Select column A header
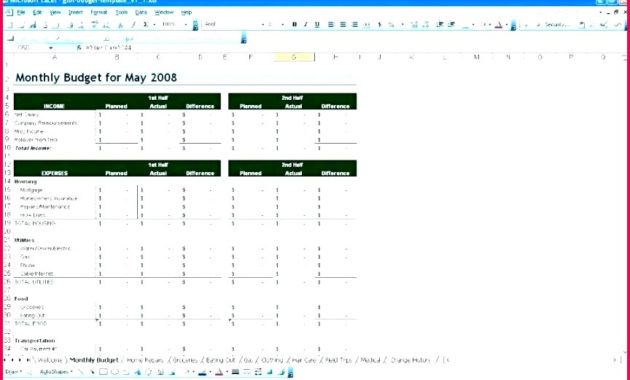This screenshot has width=630, height=380. pyautogui.click(x=55, y=57)
